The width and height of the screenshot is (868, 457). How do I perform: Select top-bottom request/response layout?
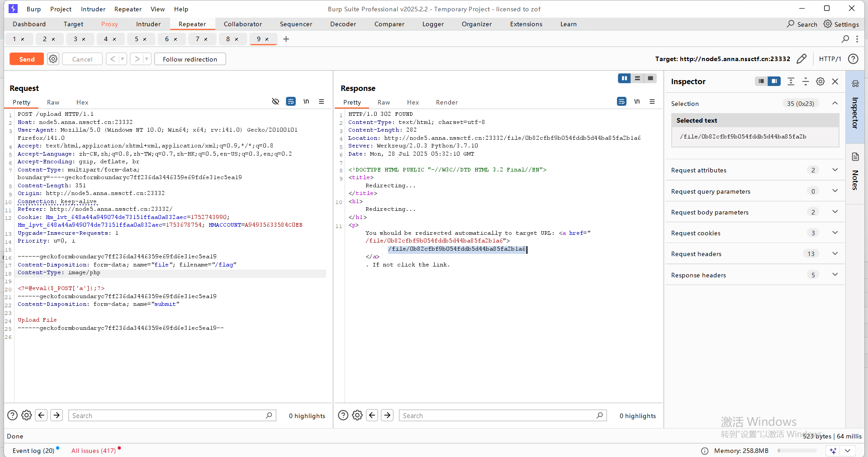pos(637,78)
